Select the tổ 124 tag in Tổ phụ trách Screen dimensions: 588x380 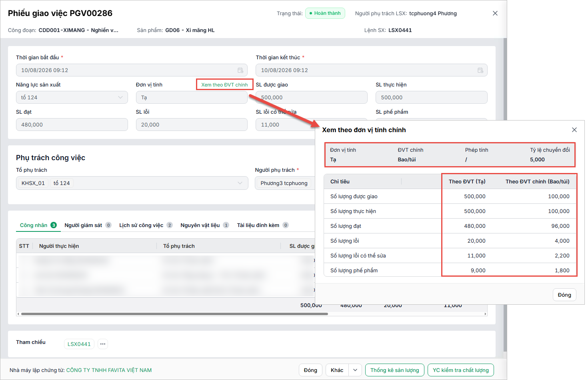(62, 183)
